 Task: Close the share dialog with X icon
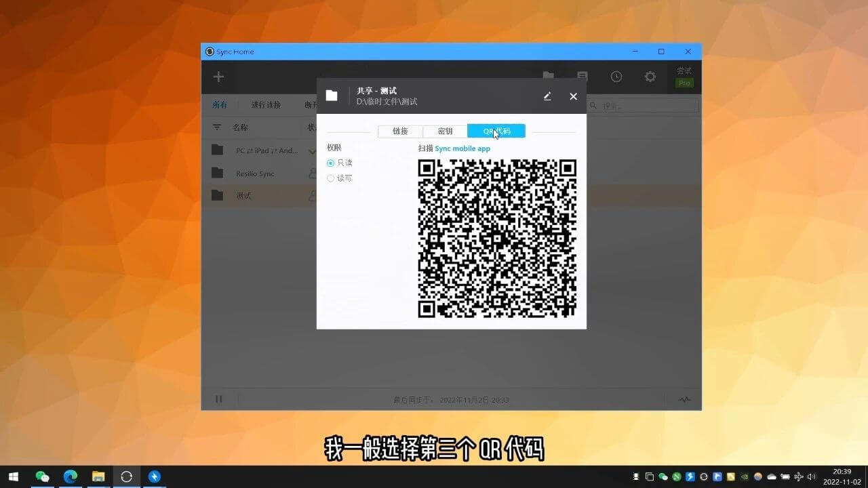pyautogui.click(x=573, y=96)
